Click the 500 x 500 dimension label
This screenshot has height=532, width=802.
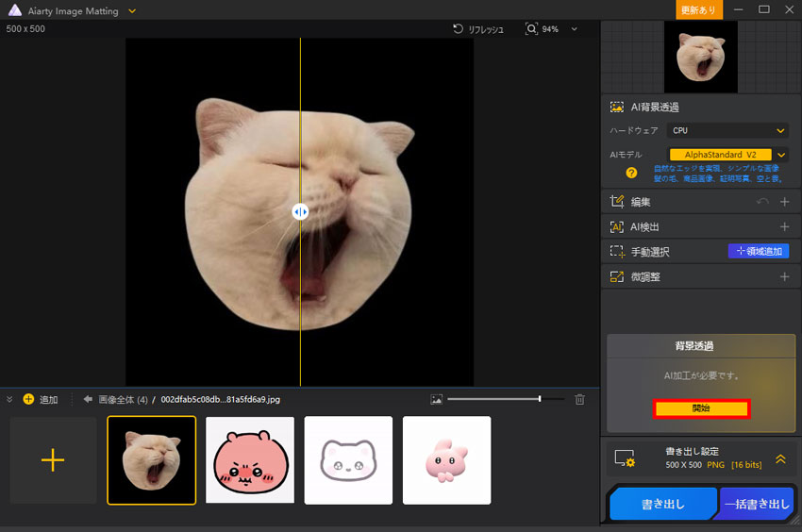pos(25,28)
